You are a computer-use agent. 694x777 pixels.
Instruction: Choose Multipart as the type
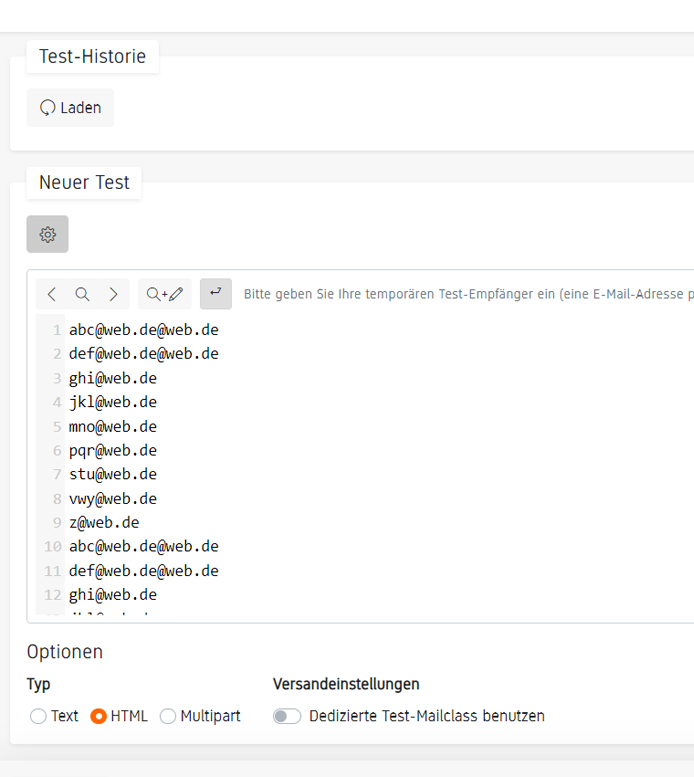click(168, 716)
